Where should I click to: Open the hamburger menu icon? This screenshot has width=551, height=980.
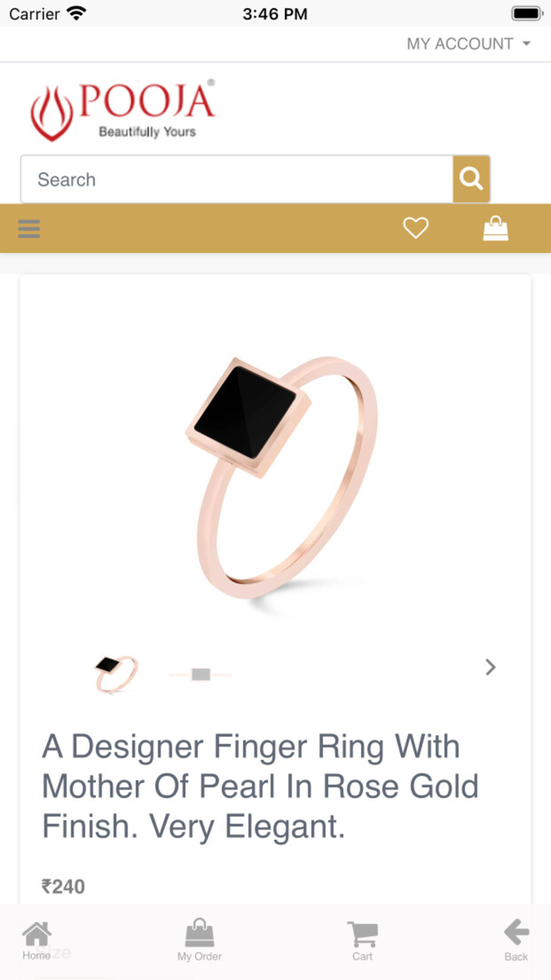pyautogui.click(x=29, y=228)
